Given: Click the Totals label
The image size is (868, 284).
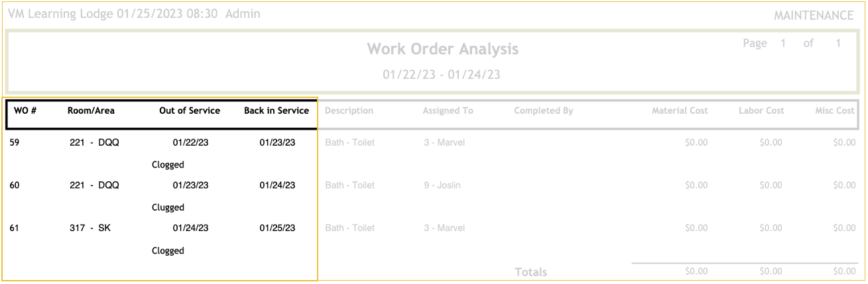Looking at the screenshot, I should pyautogui.click(x=531, y=272).
